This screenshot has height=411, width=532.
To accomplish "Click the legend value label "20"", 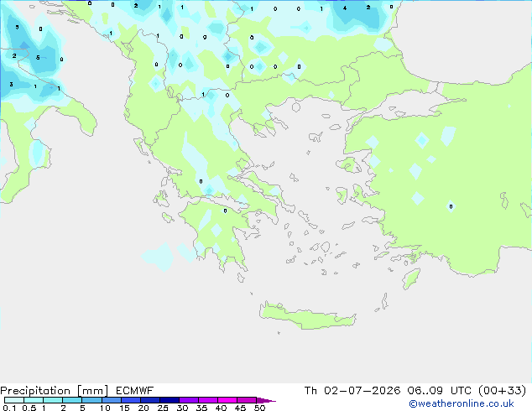I will tap(143, 408).
